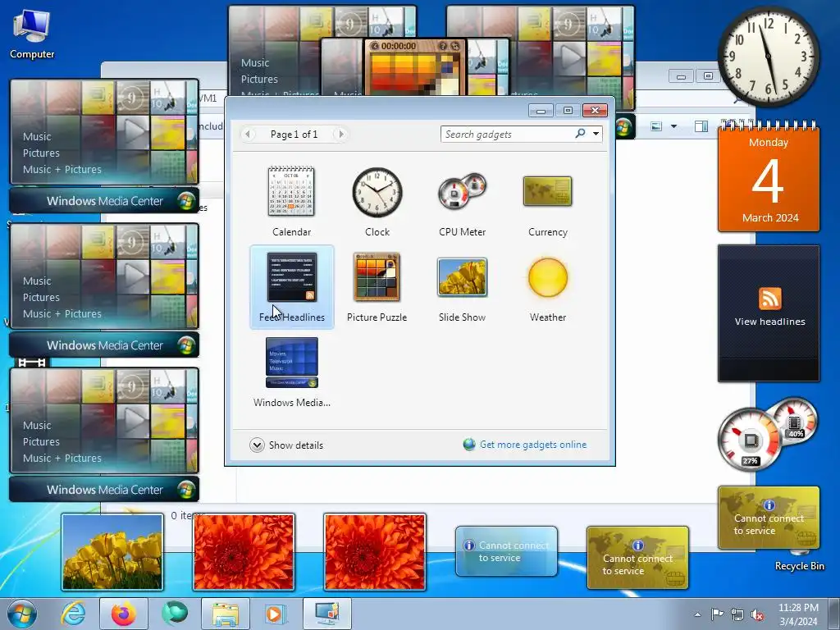
Task: Click the blue Weather gadget on desktop
Action: [506, 551]
